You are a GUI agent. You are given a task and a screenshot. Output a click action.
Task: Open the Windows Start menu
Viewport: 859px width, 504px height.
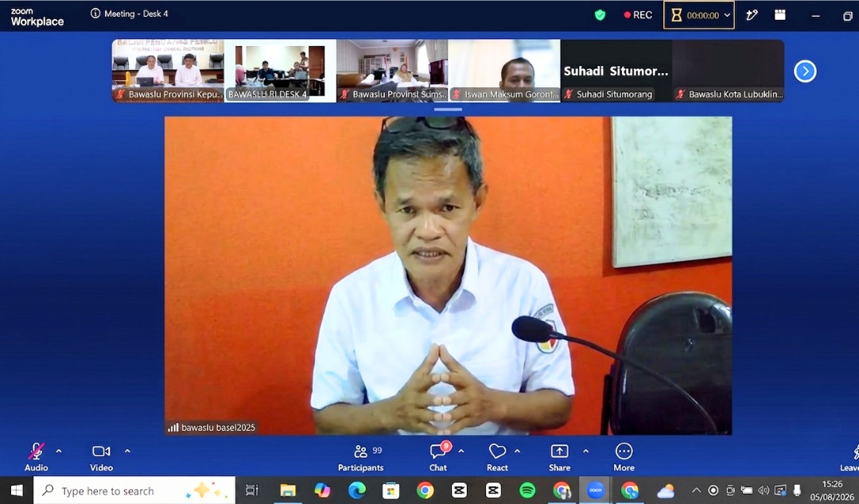(x=17, y=490)
